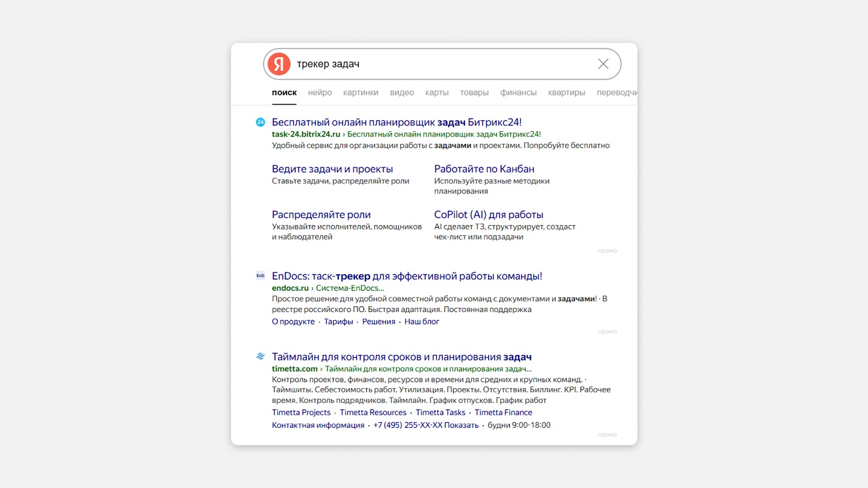Click промо label under Timetta ad
This screenshot has width=868, height=488.
pos(608,434)
